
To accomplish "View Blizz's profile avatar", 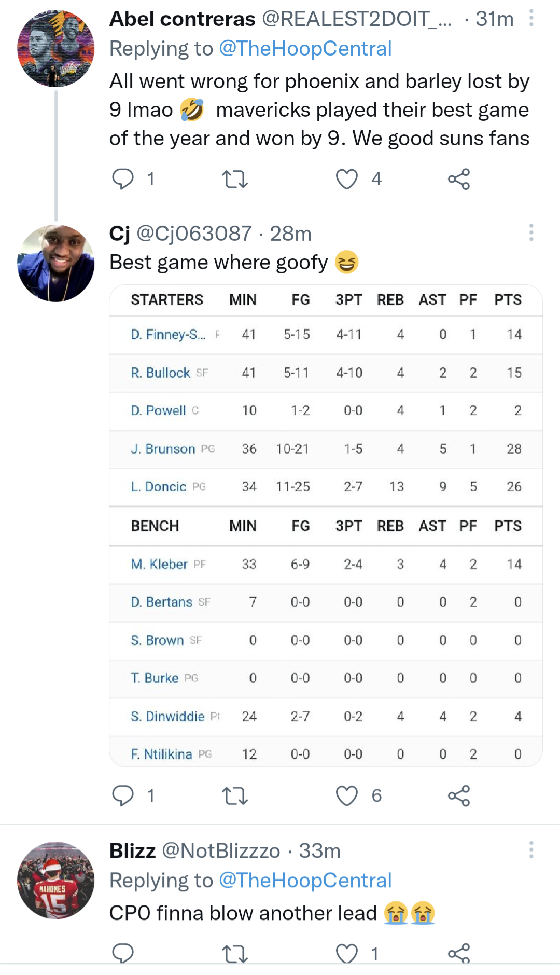I will (56, 881).
